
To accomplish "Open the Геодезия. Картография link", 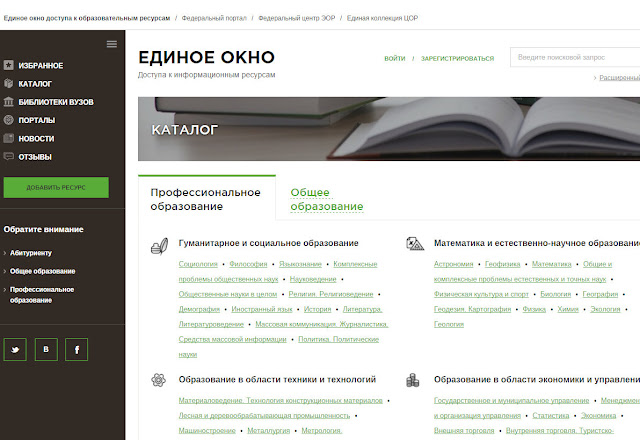I will click(473, 309).
